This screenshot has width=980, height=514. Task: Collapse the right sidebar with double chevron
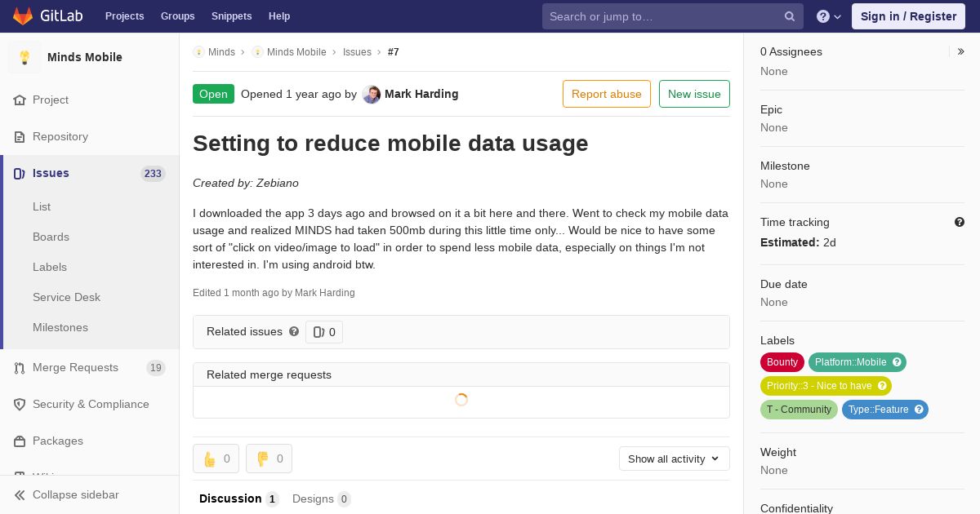click(x=961, y=51)
